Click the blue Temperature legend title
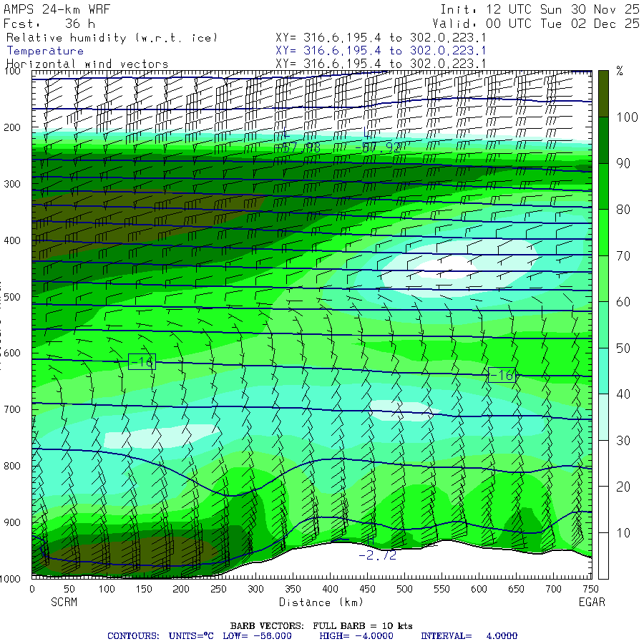Screen dimensions: 644x644 tap(45, 51)
